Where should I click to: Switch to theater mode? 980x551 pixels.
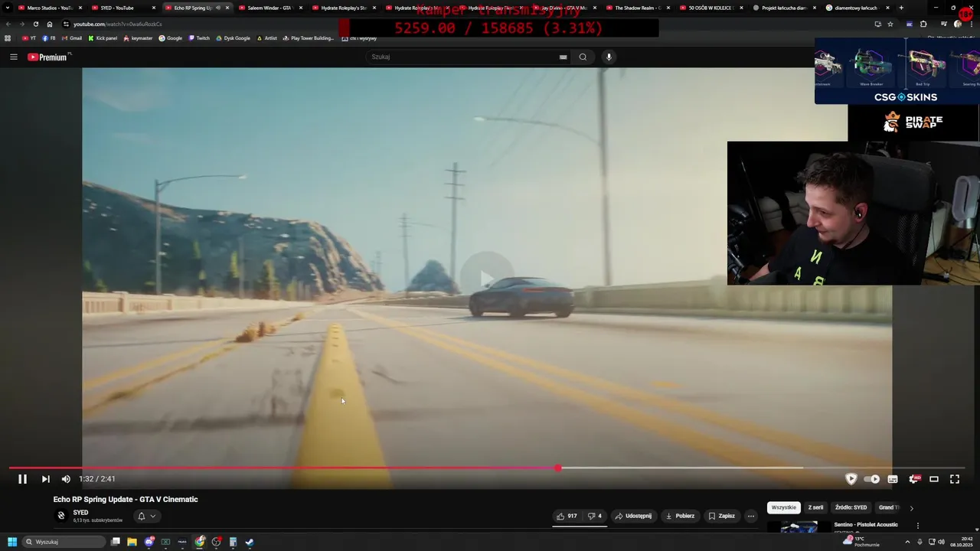coord(934,479)
